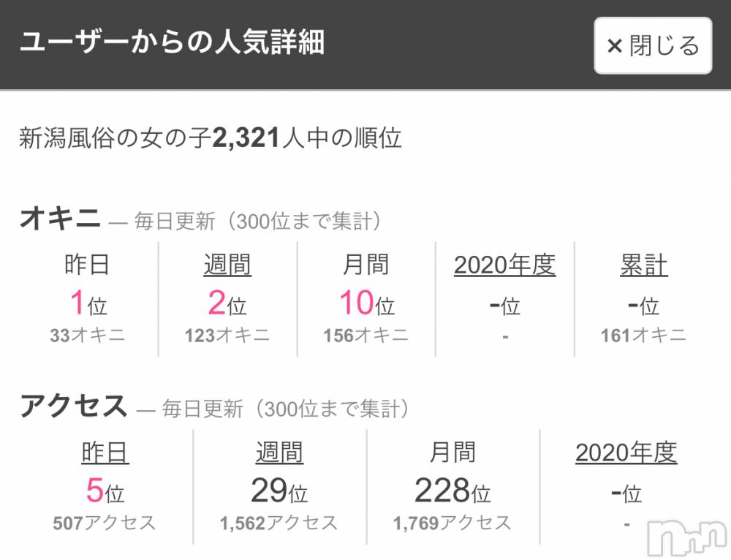
Task: Select 月間 column under アクセス ranking
Action: click(x=452, y=453)
